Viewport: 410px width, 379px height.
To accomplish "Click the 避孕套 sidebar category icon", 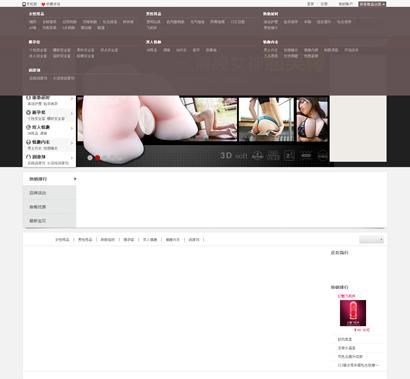I will click(x=28, y=113).
